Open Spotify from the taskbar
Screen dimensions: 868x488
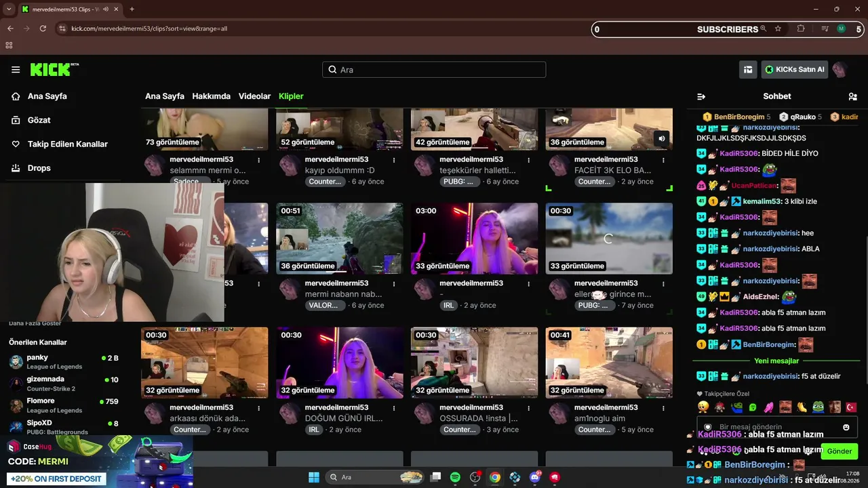point(455,477)
